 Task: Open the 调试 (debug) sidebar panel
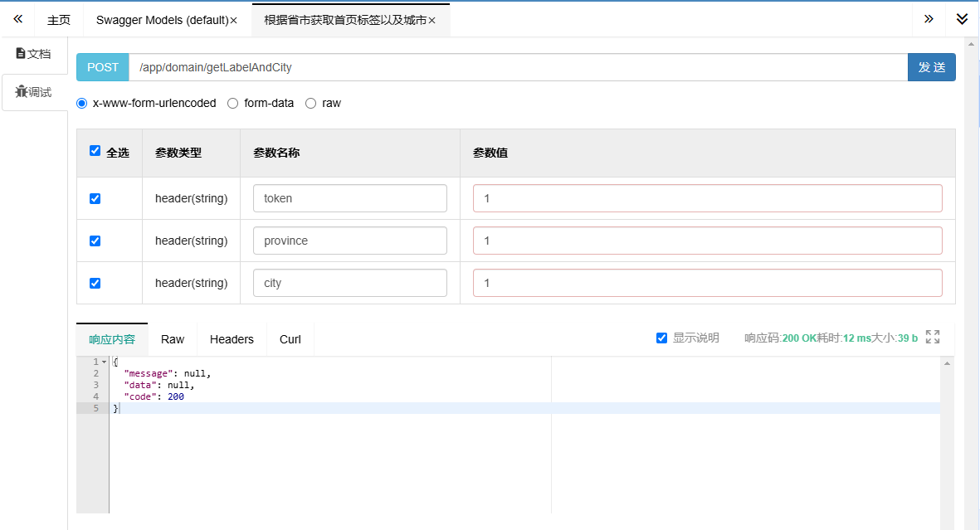coord(34,92)
